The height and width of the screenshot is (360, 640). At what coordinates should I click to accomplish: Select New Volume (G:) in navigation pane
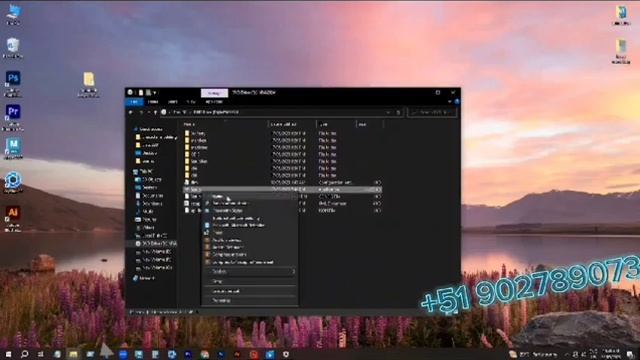click(x=153, y=268)
